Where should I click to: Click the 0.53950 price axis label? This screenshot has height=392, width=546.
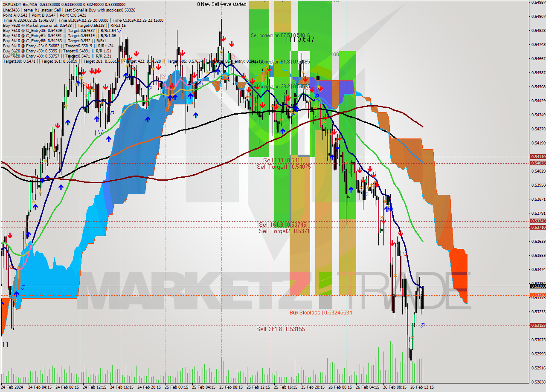[x=538, y=185]
